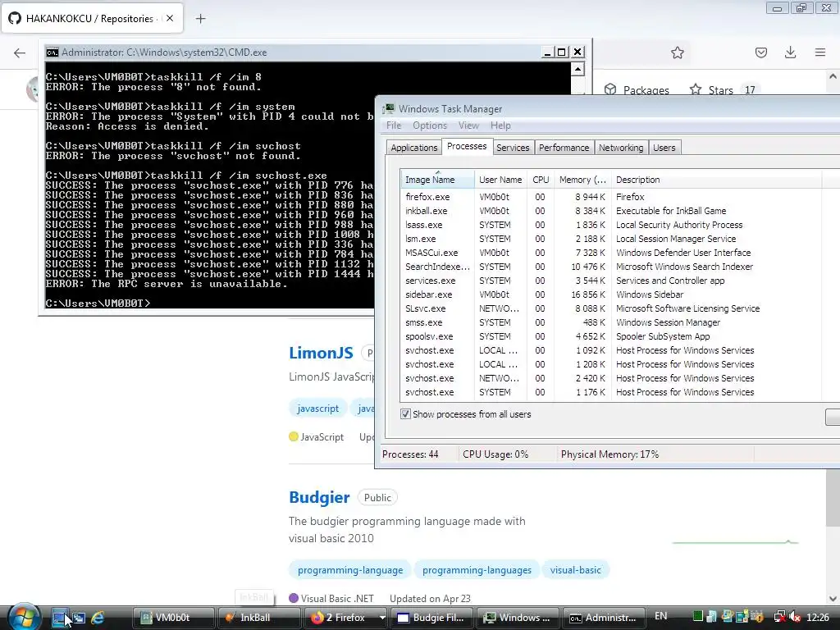Select the sidebar.exe process row
This screenshot has width=840, height=630.
click(x=610, y=294)
